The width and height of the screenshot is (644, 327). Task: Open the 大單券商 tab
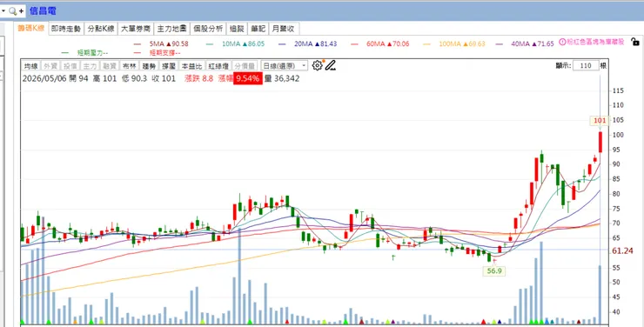(136, 29)
